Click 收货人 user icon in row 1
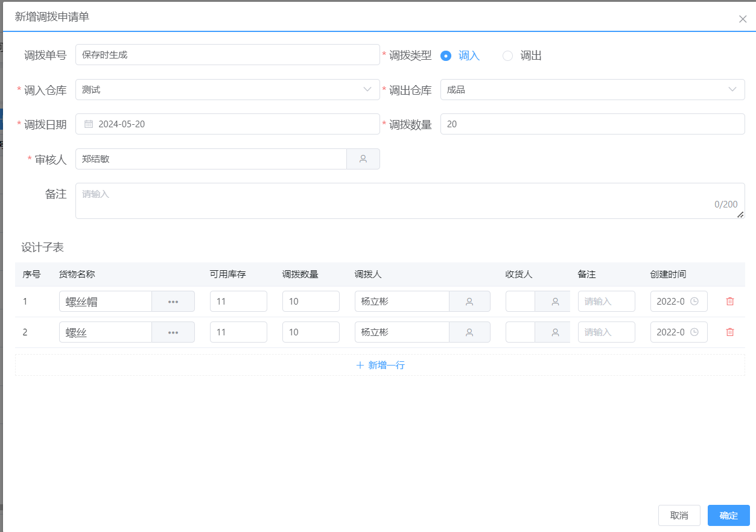 [555, 302]
